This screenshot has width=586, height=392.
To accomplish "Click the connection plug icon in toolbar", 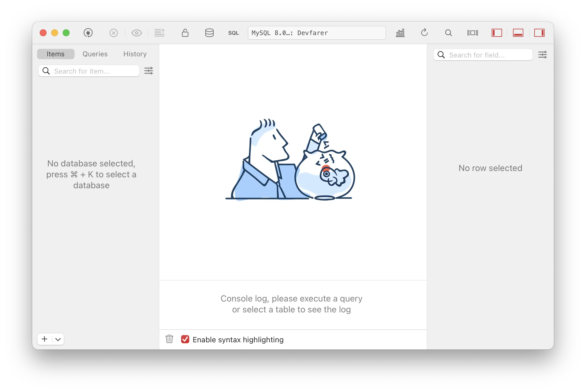I will [88, 33].
